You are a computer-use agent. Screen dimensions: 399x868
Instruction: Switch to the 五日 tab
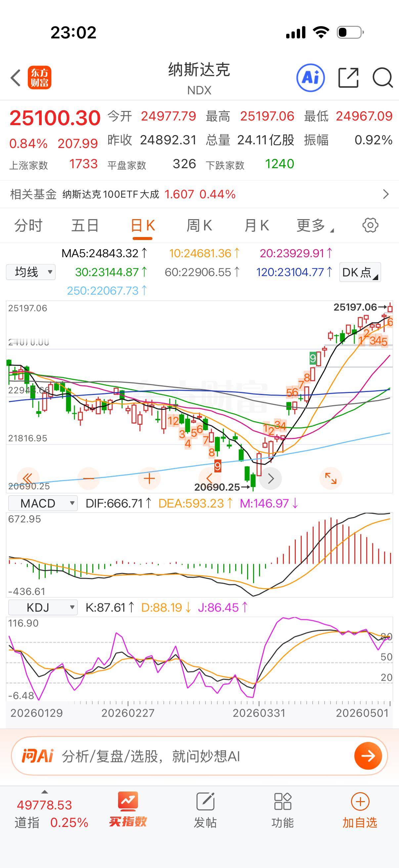[x=85, y=225]
